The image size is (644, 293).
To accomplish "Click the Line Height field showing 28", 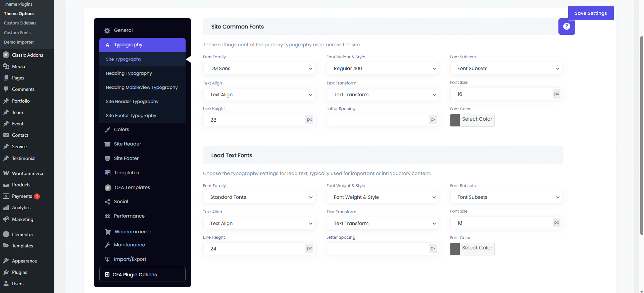I will [254, 120].
